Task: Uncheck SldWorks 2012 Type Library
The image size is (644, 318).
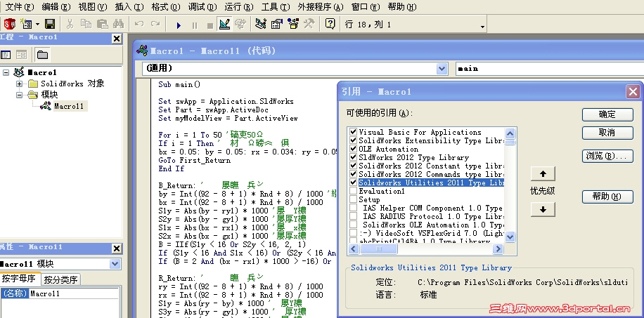Action: pos(353,157)
